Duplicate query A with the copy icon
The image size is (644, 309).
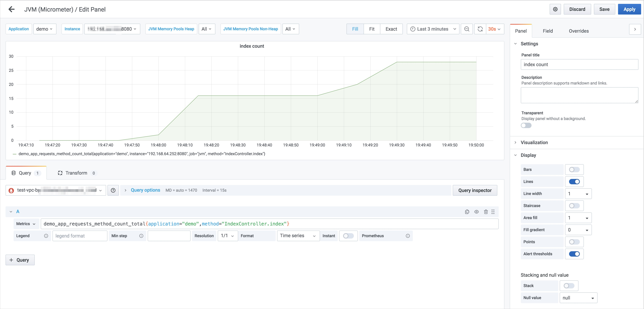[x=467, y=212]
